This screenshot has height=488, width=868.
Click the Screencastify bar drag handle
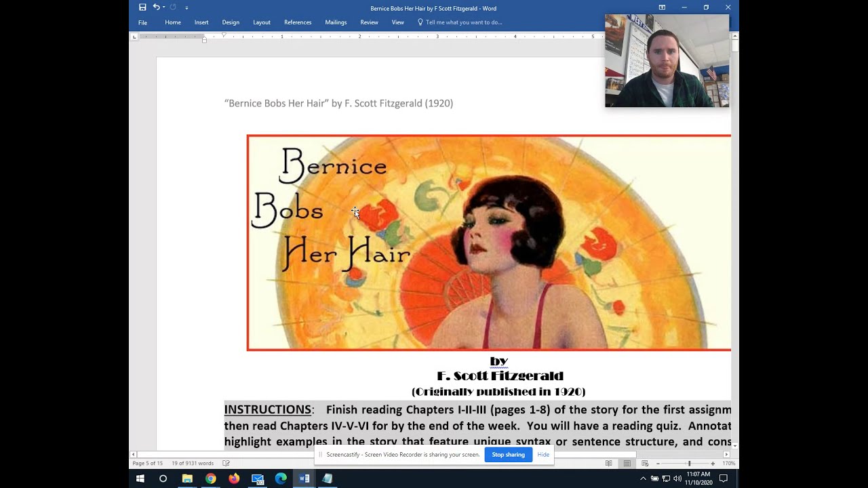(321, 455)
